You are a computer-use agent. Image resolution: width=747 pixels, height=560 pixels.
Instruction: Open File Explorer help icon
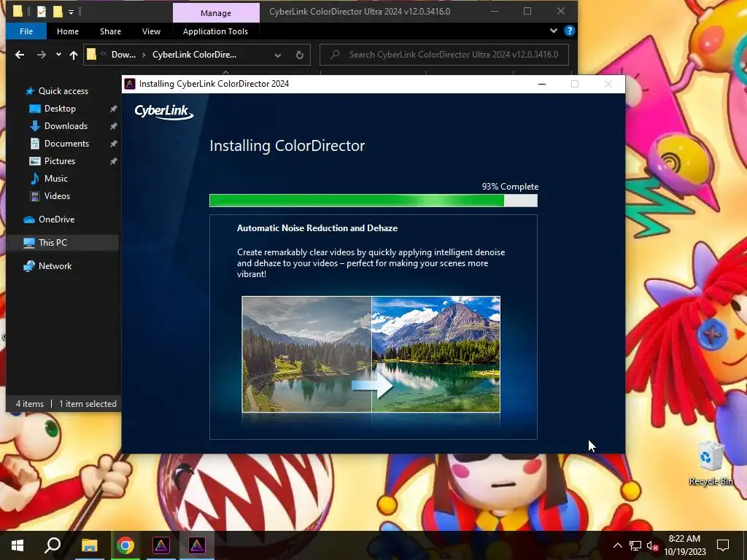click(x=569, y=31)
